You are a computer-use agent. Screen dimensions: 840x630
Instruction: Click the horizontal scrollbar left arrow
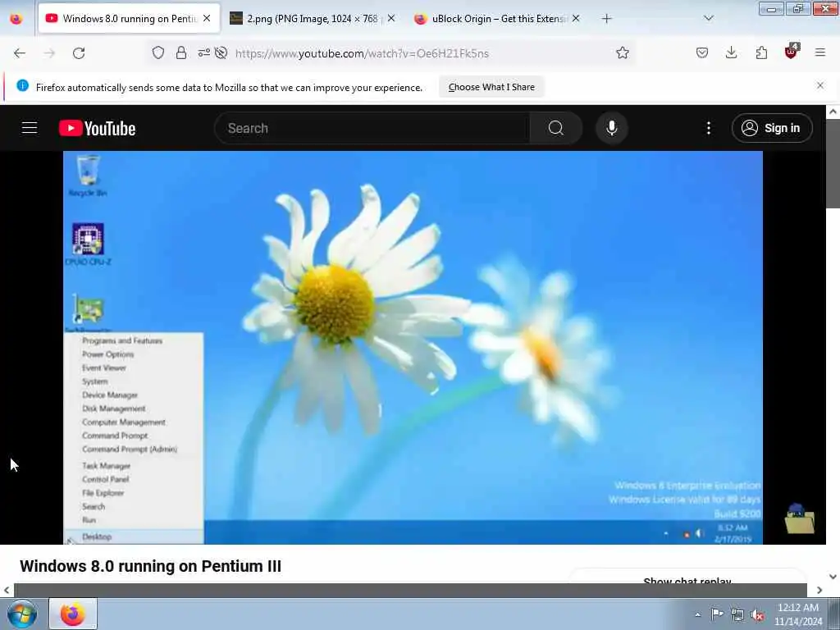coord(7,590)
